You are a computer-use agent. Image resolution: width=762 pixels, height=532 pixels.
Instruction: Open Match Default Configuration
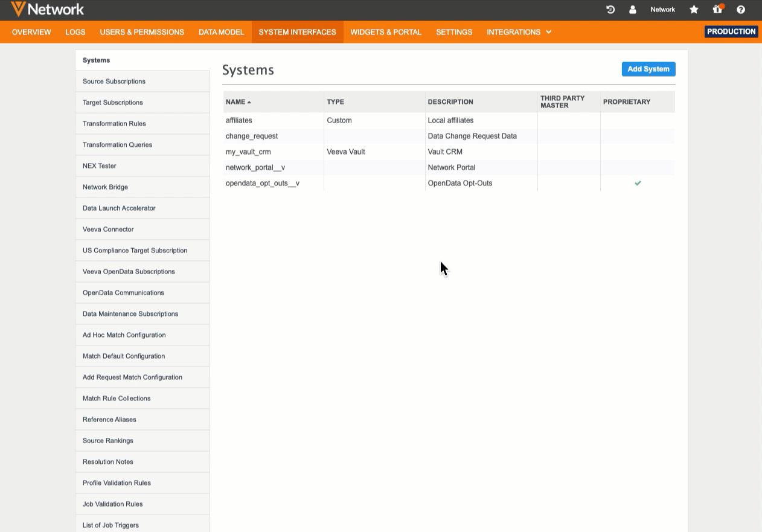(x=142, y=356)
